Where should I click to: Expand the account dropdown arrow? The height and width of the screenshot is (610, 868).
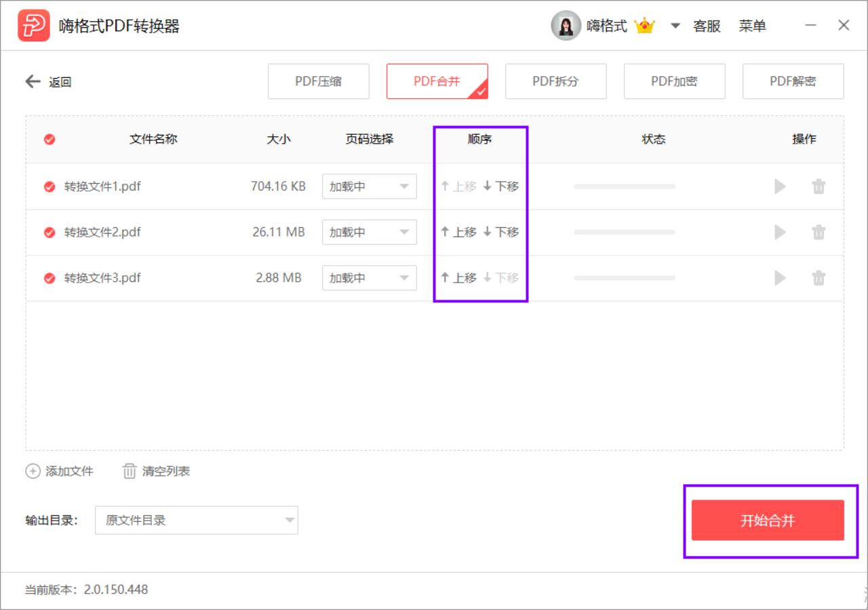pyautogui.click(x=675, y=26)
